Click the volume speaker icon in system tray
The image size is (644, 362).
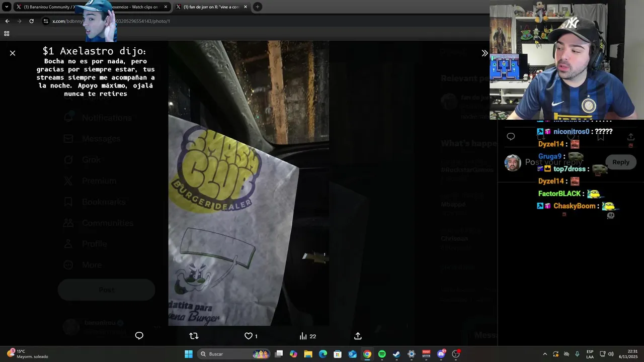click(611, 354)
